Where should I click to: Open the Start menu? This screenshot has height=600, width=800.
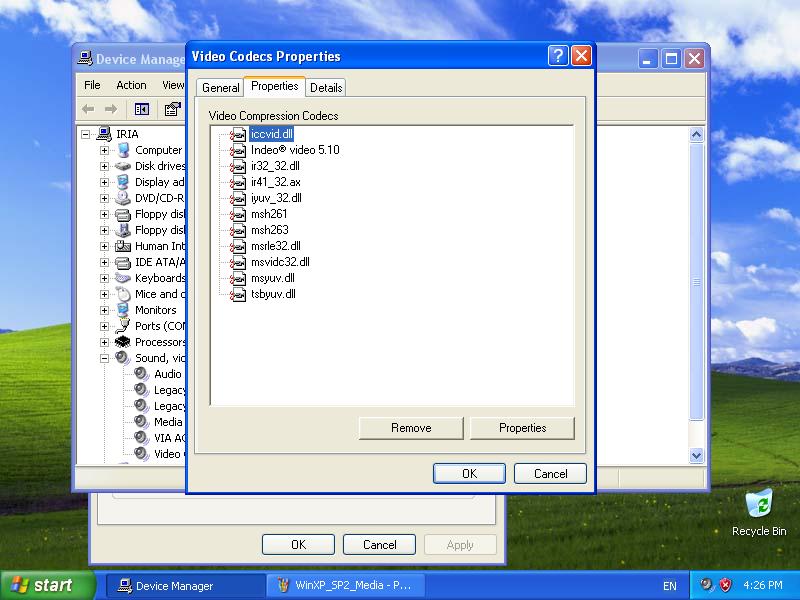click(47, 585)
